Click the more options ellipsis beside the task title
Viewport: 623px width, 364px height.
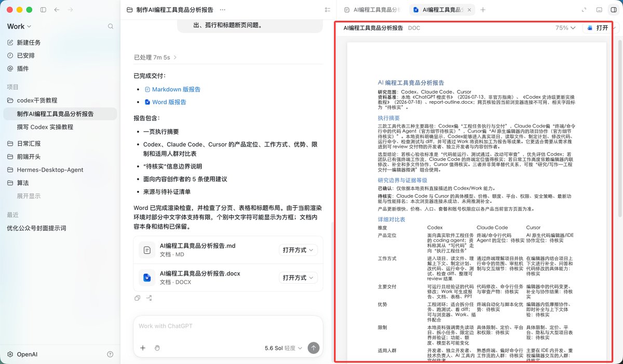tap(223, 10)
